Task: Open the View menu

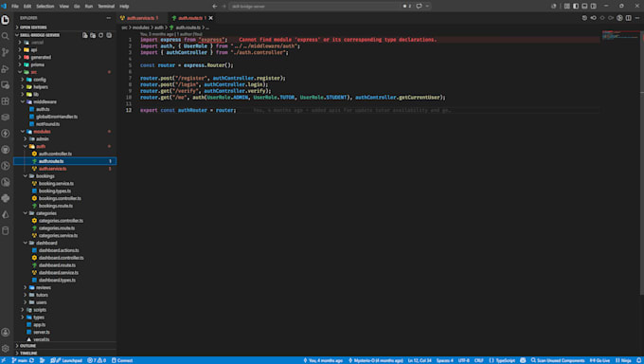Action: pos(64,7)
